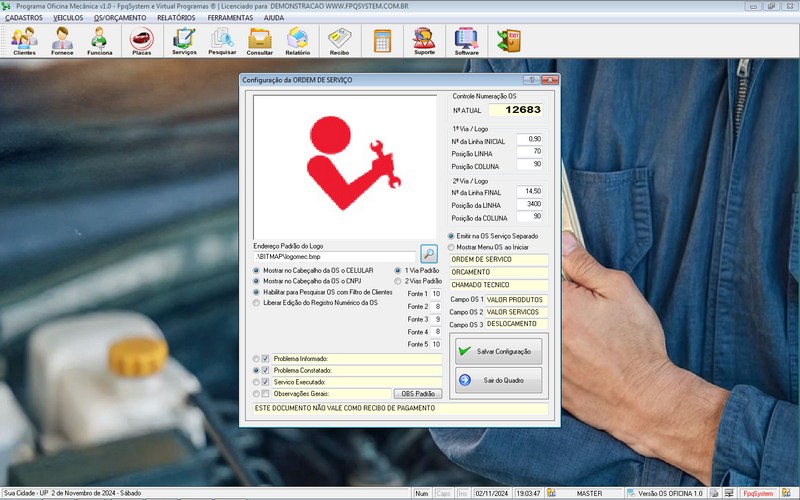800x500 pixels.
Task: Toggle the Problema Informado checkbox
Action: tap(266, 358)
